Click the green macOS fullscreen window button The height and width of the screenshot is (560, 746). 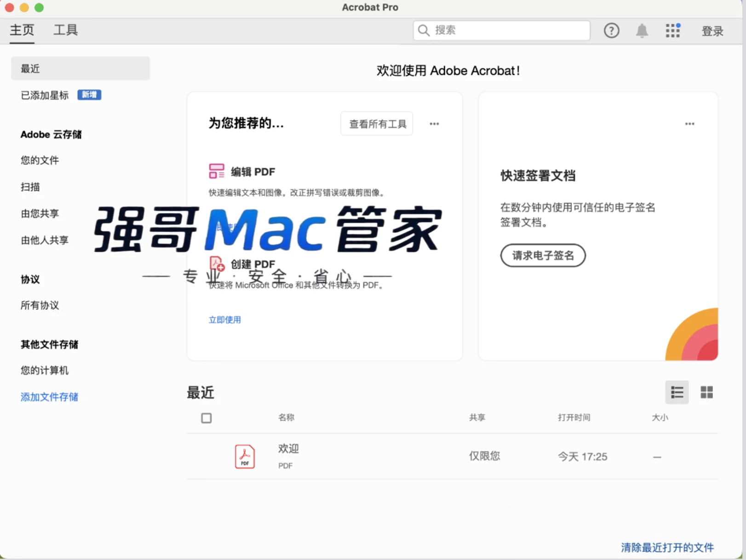coord(39,7)
